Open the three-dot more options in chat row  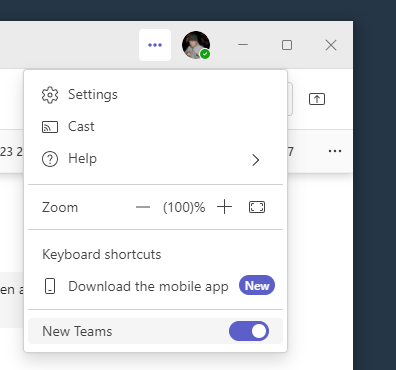pyautogui.click(x=335, y=151)
